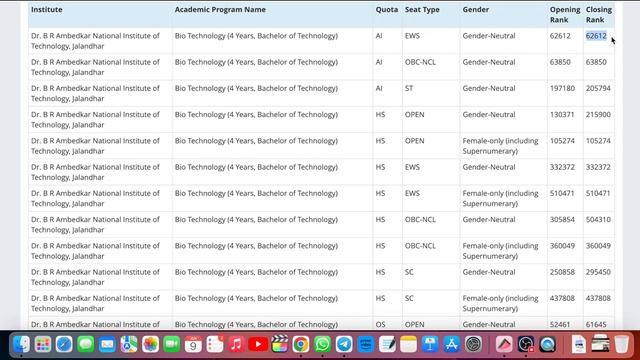Click the OS quota cell
This screenshot has width=640, height=360.
[380, 324]
